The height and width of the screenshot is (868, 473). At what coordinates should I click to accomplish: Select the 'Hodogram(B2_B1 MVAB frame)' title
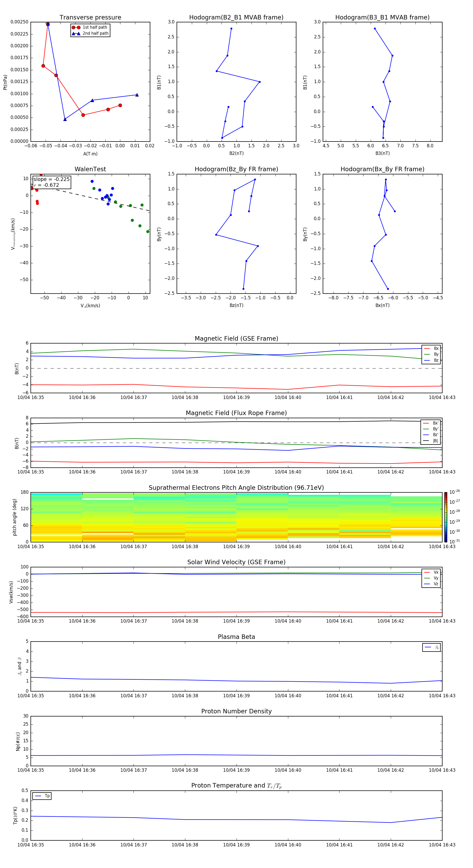pyautogui.click(x=236, y=18)
